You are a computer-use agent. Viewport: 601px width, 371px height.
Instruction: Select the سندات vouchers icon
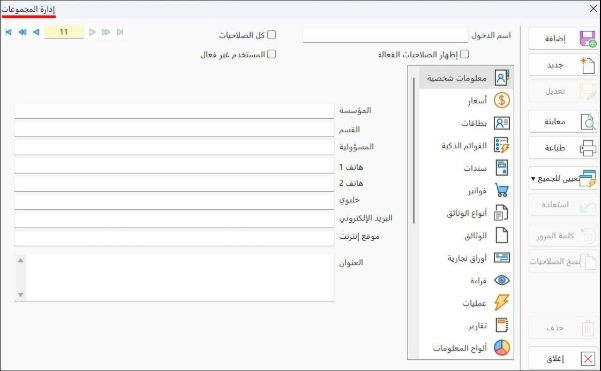coord(501,168)
